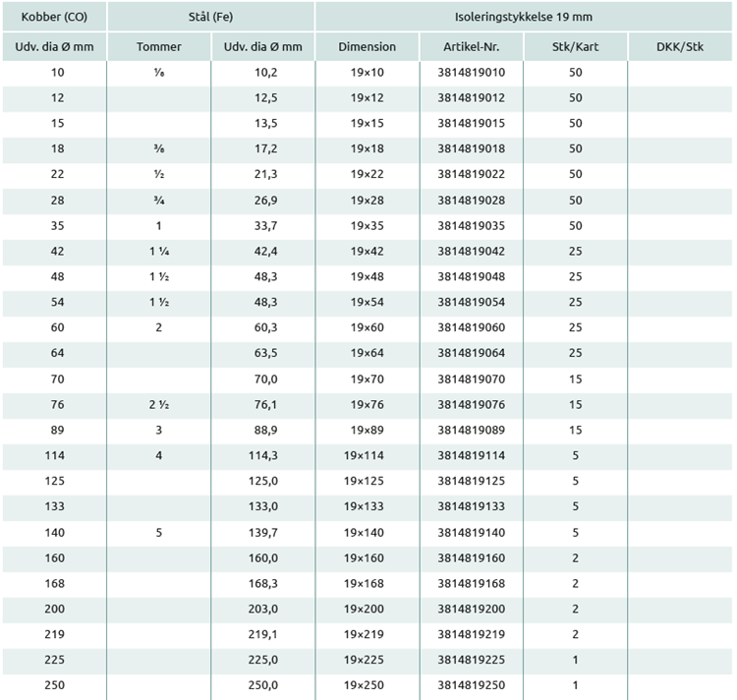Click the 2 ½ inch Tommer cell

click(x=159, y=404)
